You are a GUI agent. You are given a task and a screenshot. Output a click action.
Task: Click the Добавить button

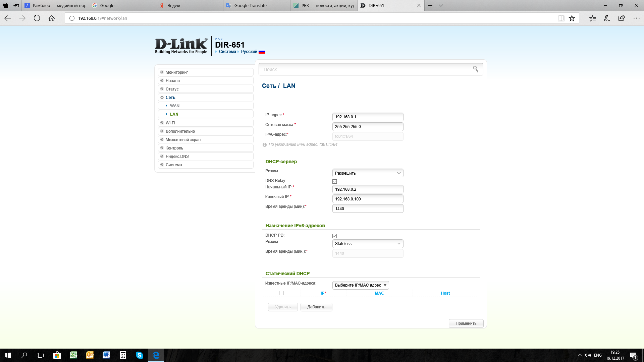[316, 307]
